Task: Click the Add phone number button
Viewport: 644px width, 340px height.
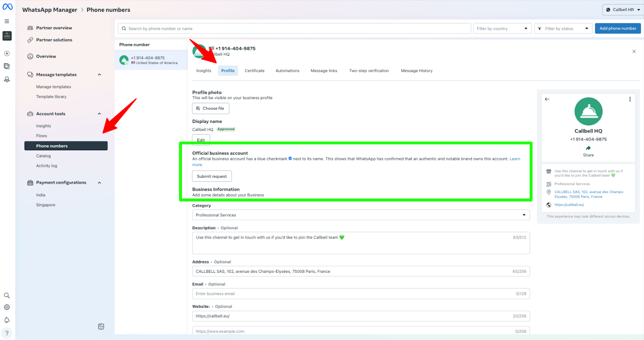Action: (617, 29)
